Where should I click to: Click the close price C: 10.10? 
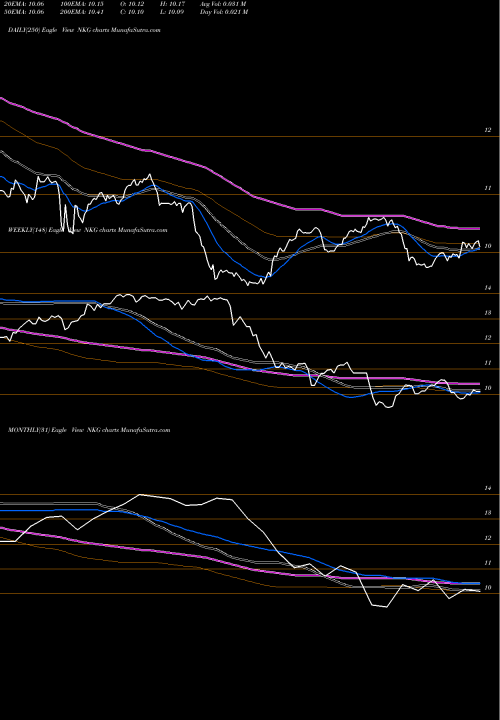[x=133, y=12]
